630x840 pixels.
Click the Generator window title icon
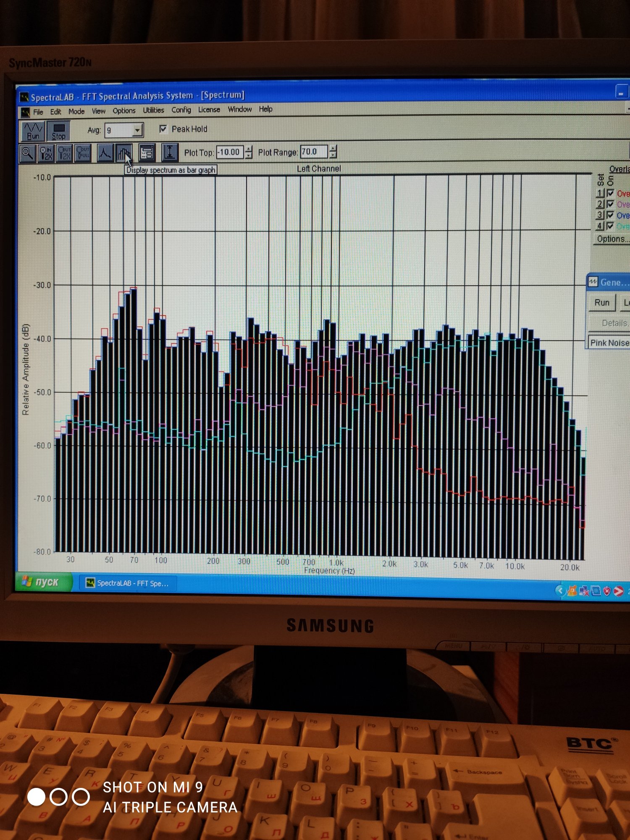point(593,282)
